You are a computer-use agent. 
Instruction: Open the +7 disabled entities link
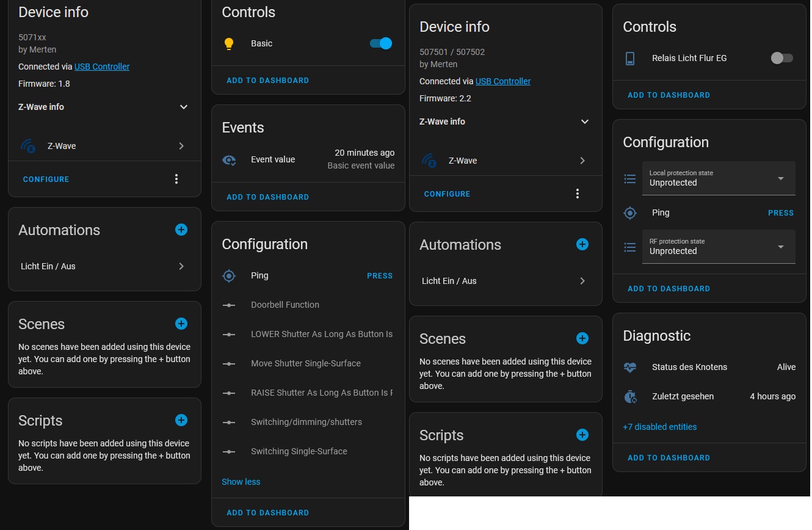coord(659,427)
